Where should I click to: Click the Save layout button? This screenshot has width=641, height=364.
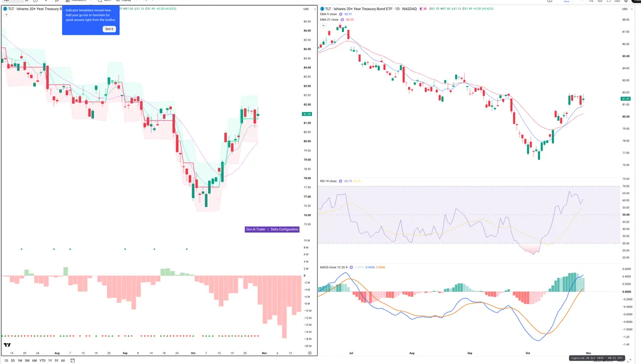tap(567, 2)
